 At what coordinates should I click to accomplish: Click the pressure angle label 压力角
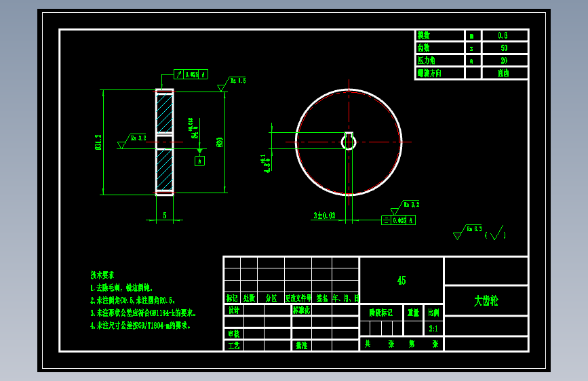pos(427,60)
